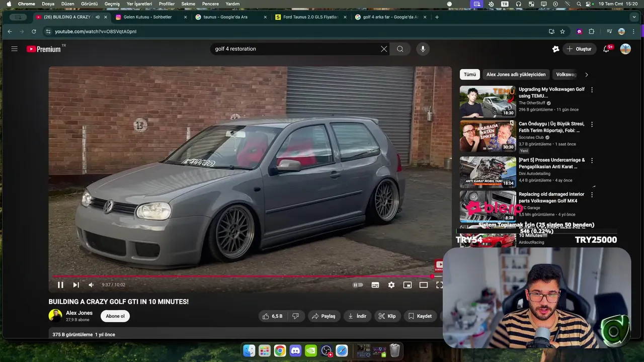Create a Klip from the video

(x=387, y=316)
